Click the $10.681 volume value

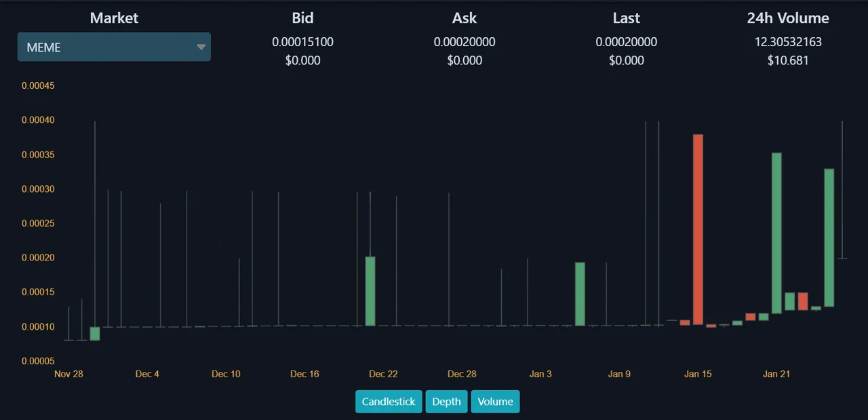[x=788, y=60]
